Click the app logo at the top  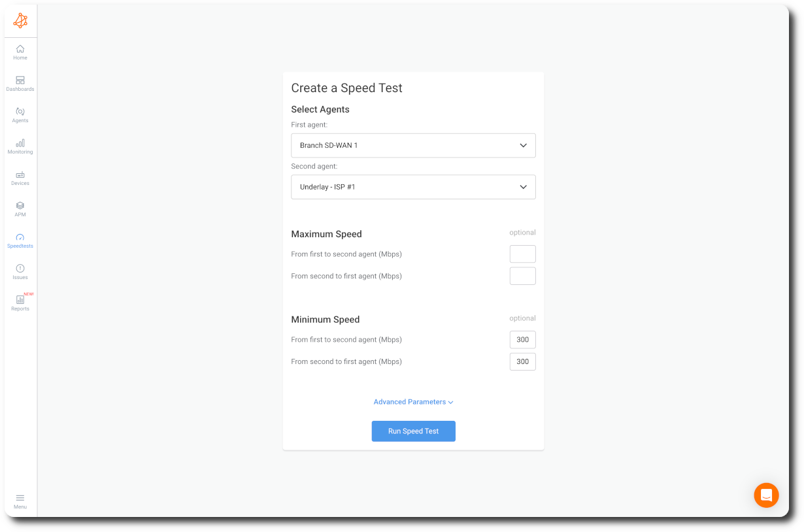20,20
